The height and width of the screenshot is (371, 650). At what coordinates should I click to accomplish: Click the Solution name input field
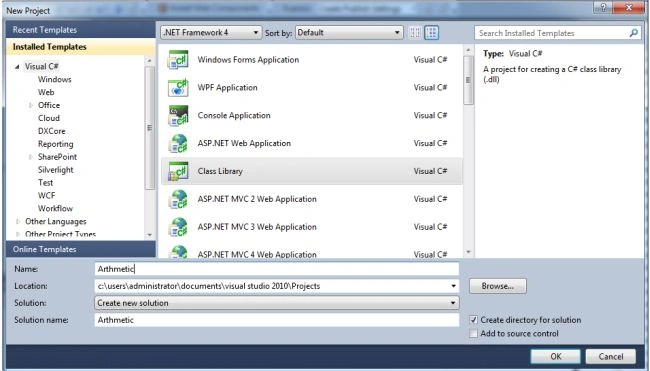(x=277, y=320)
